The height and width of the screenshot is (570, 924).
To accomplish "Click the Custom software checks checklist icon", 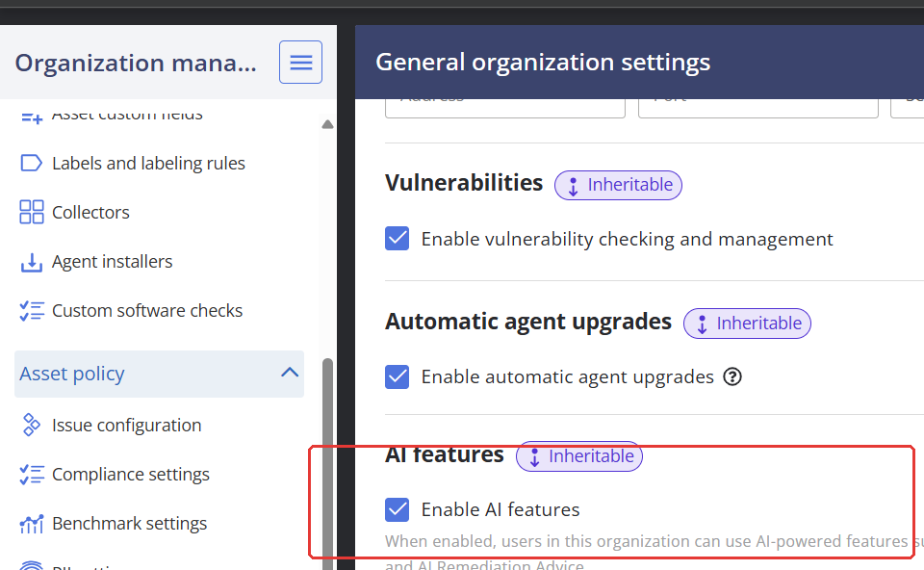I will click(32, 311).
